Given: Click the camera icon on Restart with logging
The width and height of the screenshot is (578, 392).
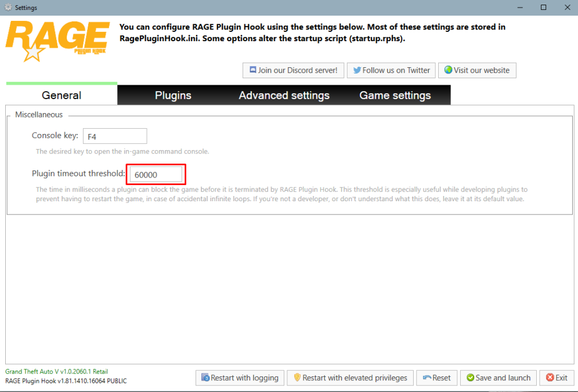Looking at the screenshot, I should point(205,378).
